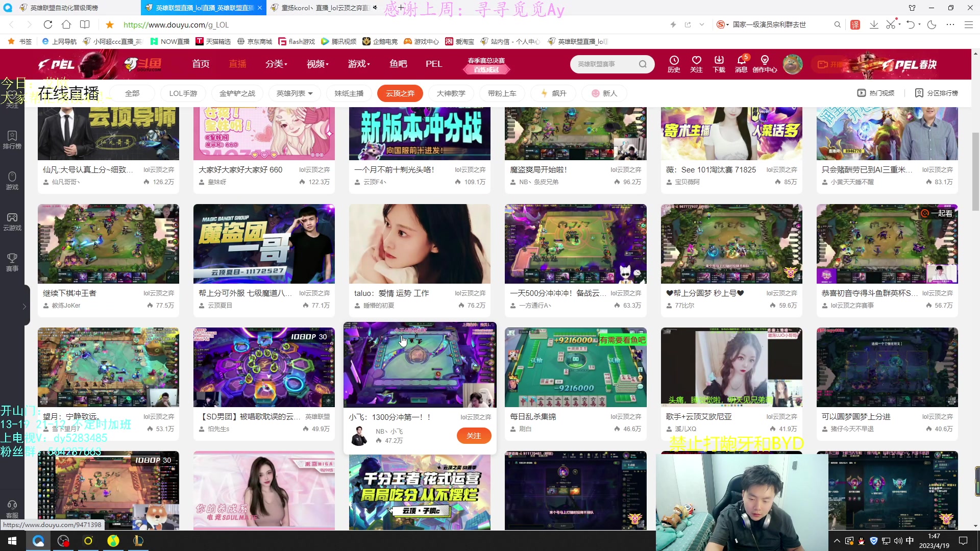Screen dimensions: 980x551
Task: Select 排行榜 in the left sidebar
Action: [12, 139]
